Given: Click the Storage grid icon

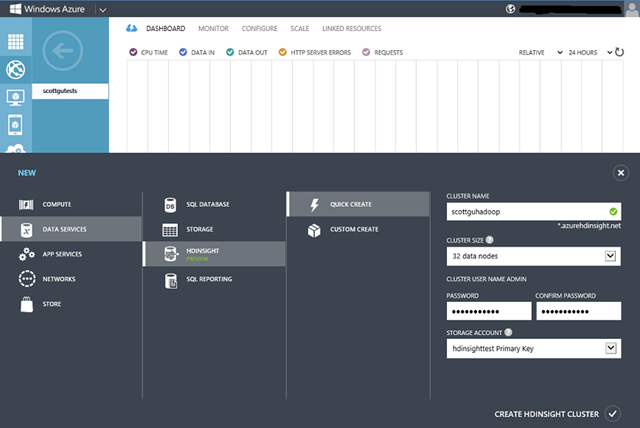Looking at the screenshot, I should (170, 230).
